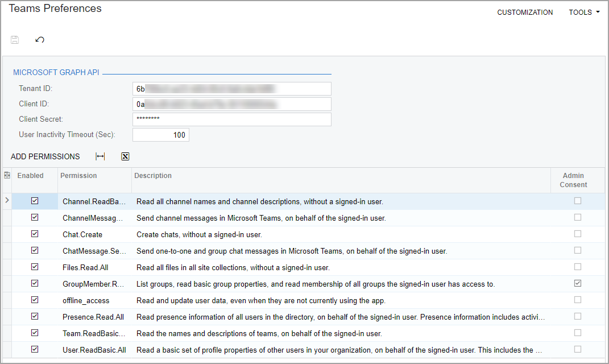Viewport: 609px width, 364px height.
Task: Click the Export to Excel icon
Action: tap(125, 156)
